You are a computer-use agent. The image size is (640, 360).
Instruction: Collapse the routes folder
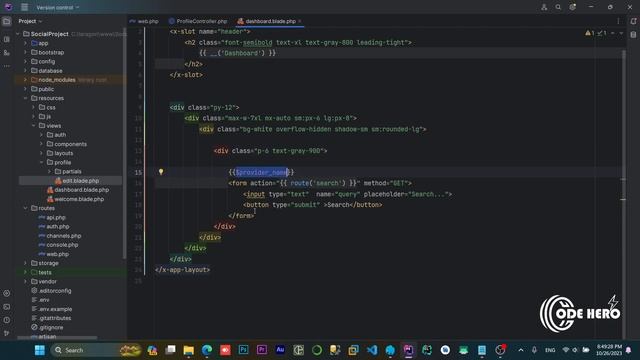25,208
